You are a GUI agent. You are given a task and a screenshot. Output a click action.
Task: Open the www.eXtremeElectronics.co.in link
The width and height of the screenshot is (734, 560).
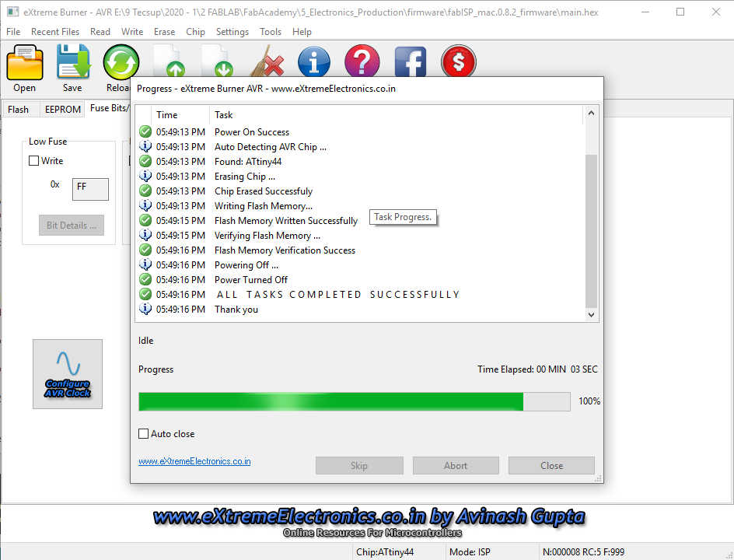(194, 461)
